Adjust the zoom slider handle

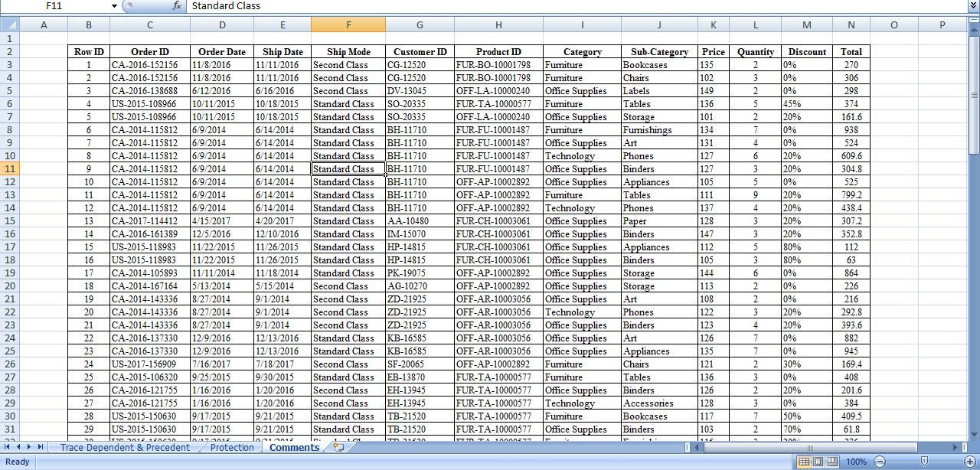point(924,462)
